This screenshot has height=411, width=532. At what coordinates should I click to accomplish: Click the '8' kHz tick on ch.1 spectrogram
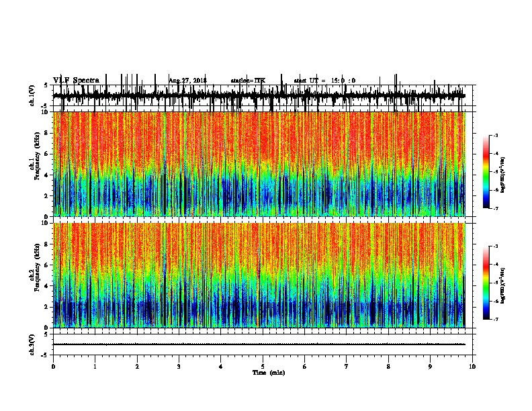(47, 133)
